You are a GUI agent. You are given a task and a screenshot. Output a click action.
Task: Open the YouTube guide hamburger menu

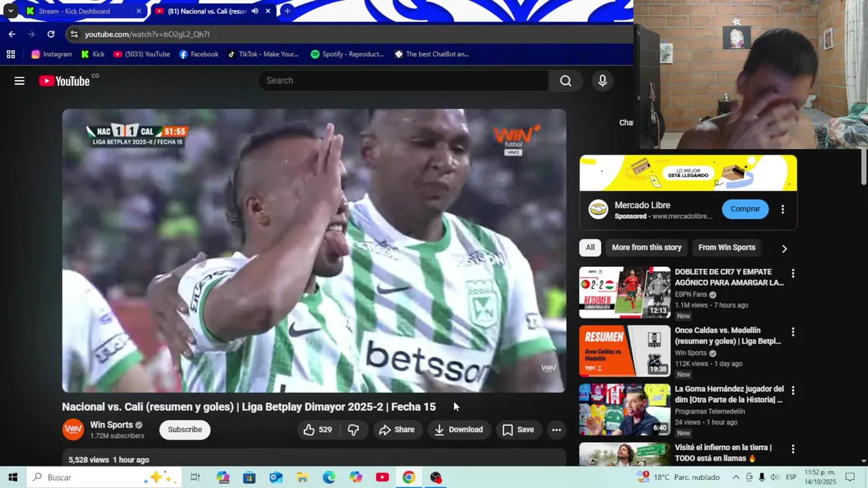[20, 81]
